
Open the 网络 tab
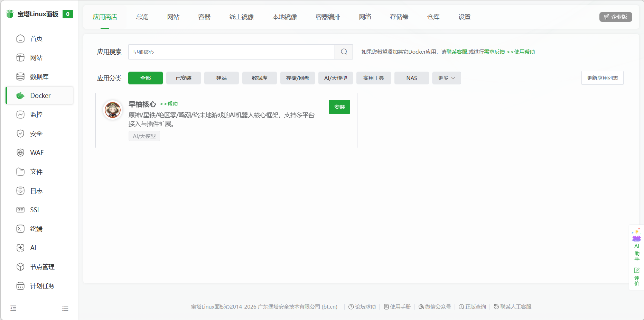pyautogui.click(x=365, y=17)
